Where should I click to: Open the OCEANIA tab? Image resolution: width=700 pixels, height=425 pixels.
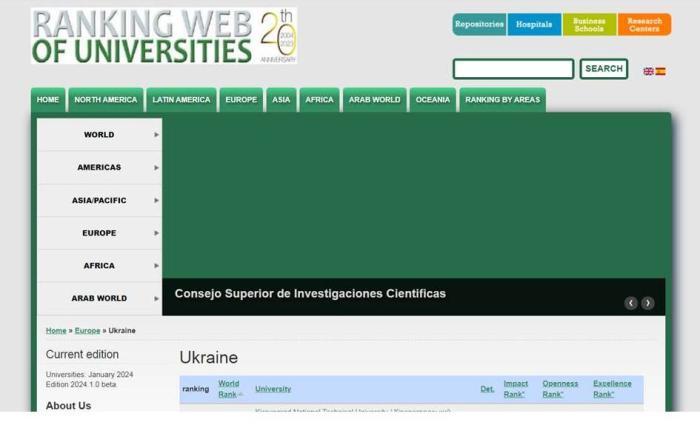[433, 100]
